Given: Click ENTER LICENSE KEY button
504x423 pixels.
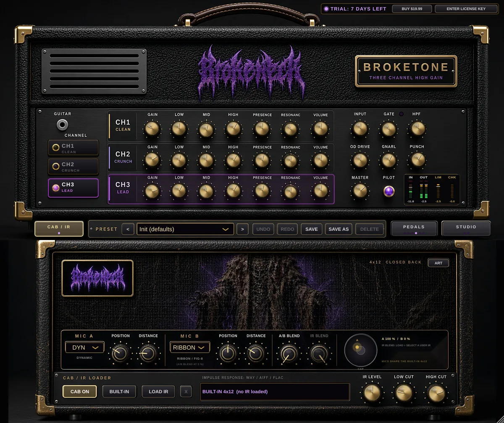Looking at the screenshot, I should (466, 9).
